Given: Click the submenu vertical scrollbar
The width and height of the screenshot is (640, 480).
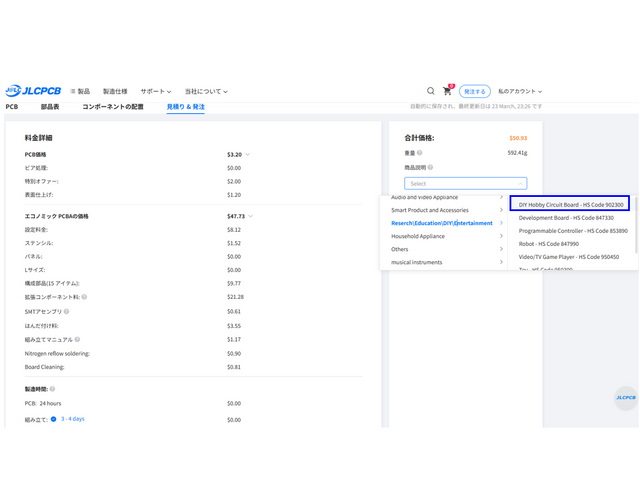Looking at the screenshot, I should [x=636, y=225].
